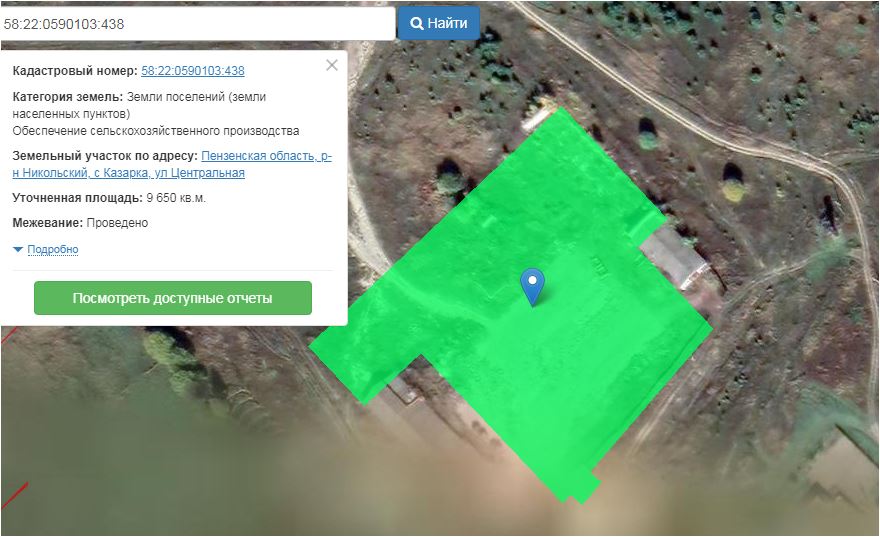Click the Найти search button
Screen dimensions: 880x537
pos(438,23)
